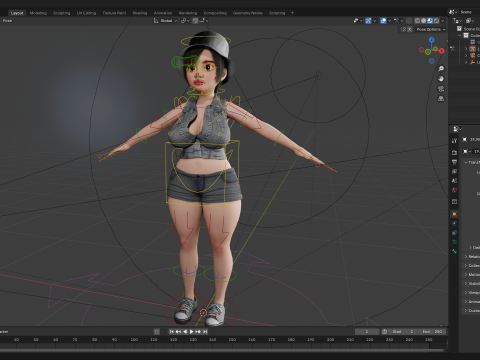Play the animation

191,332
